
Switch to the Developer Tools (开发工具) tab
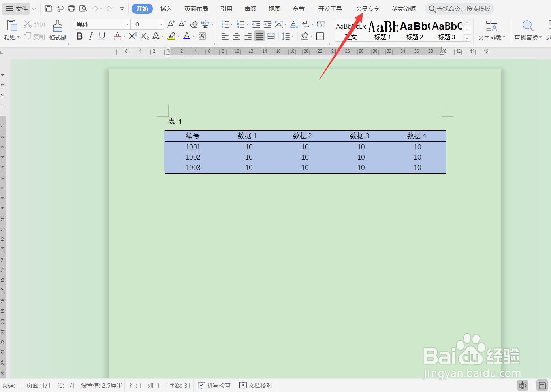point(330,9)
